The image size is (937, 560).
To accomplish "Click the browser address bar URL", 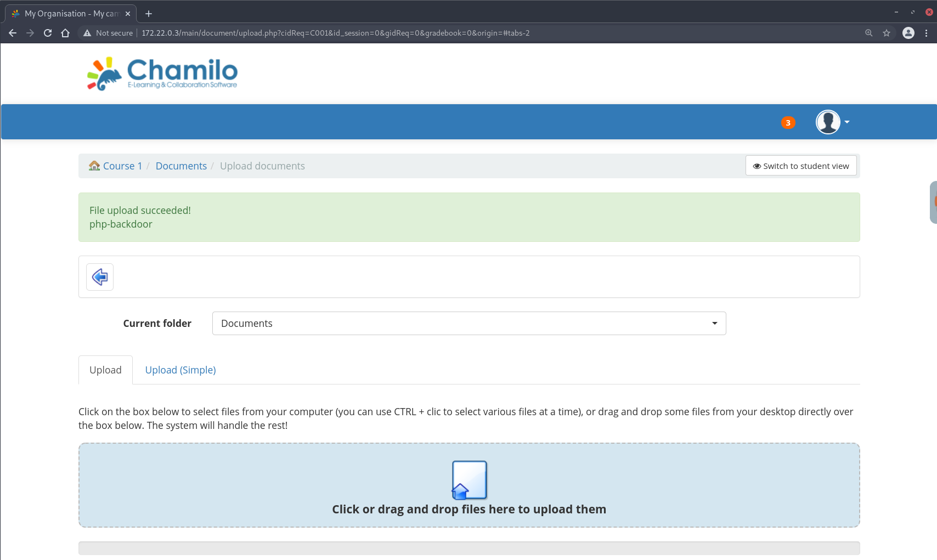I will pyautogui.click(x=335, y=33).
